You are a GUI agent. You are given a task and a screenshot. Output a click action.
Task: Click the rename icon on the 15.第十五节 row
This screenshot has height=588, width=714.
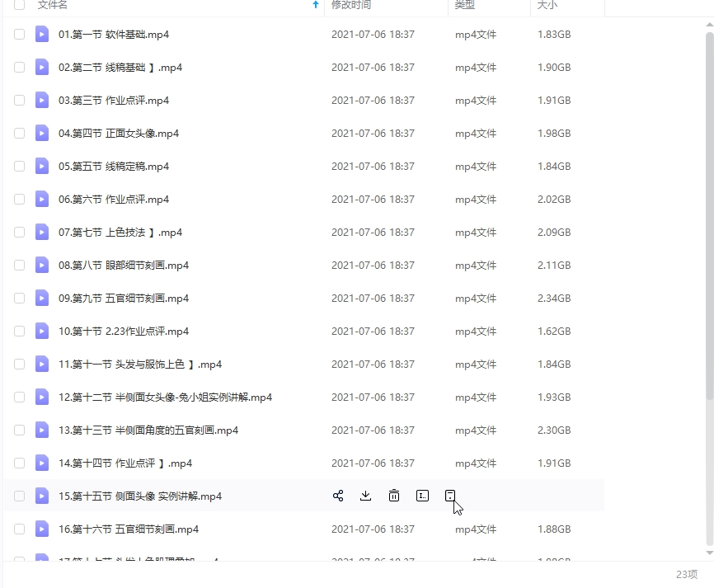coord(423,496)
